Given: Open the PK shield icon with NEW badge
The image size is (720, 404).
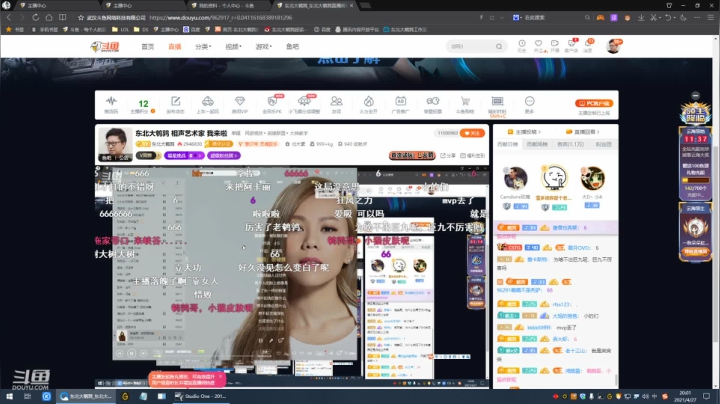Looking at the screenshot, I should [272, 101].
